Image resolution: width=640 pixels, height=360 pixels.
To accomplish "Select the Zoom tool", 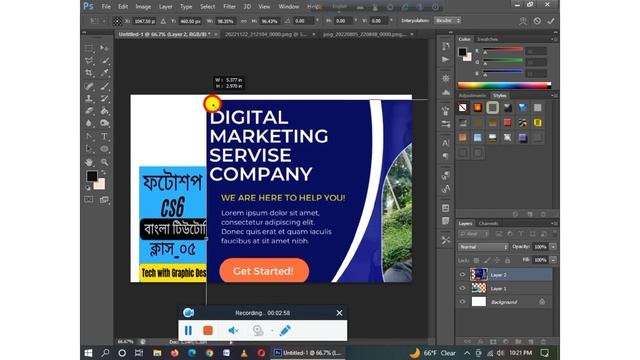I will 104,162.
